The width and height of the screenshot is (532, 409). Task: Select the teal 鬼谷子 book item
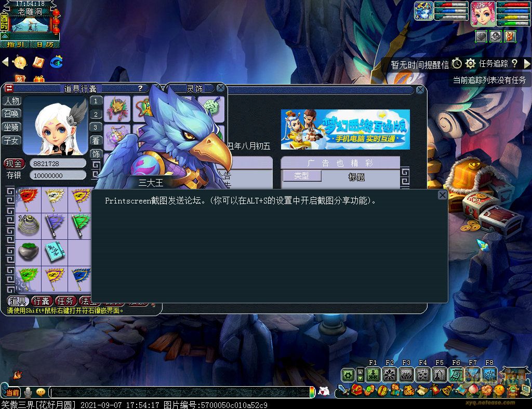(x=55, y=252)
